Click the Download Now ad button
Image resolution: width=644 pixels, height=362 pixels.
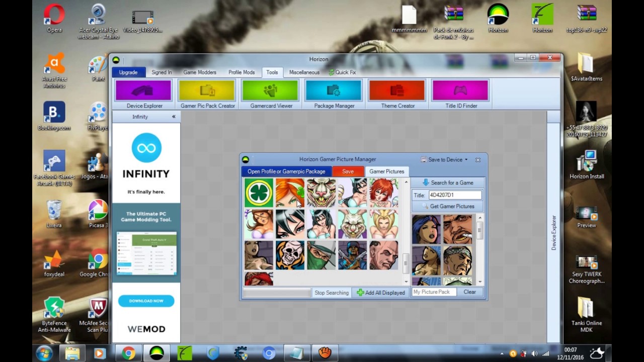click(x=146, y=301)
